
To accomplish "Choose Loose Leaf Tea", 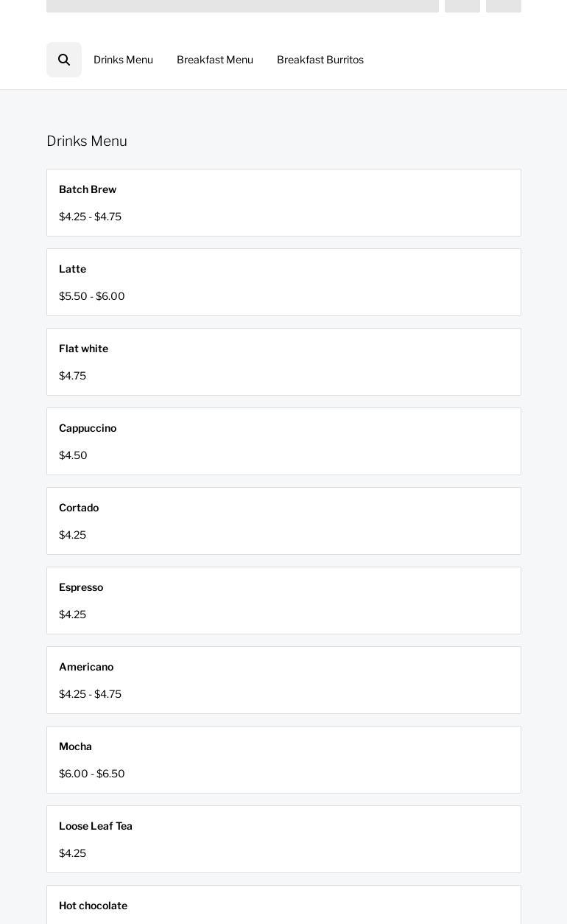I will click(283, 839).
